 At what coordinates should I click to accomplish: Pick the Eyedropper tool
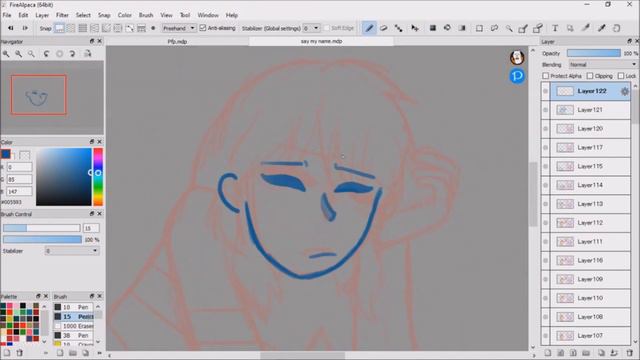(x=602, y=28)
